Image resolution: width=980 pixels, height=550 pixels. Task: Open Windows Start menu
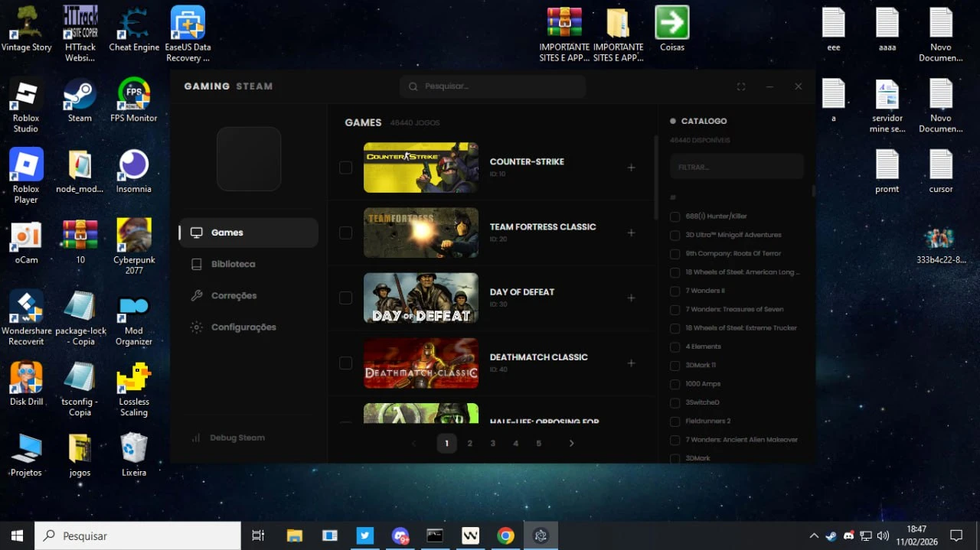[x=18, y=535]
